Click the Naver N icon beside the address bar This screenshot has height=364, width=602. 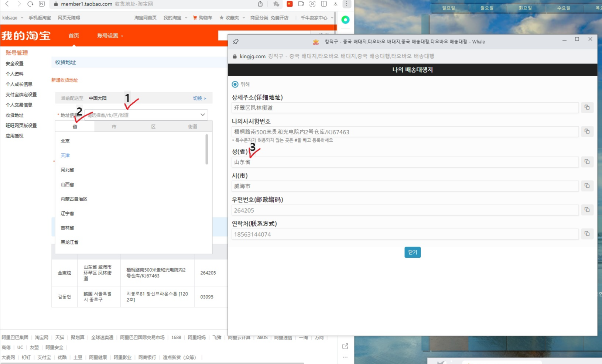[42, 4]
